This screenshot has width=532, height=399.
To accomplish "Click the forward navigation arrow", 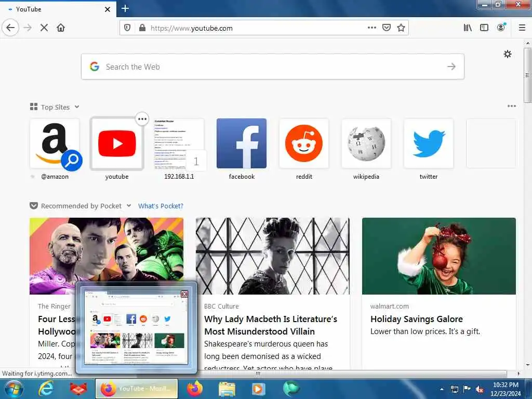I will click(x=28, y=28).
